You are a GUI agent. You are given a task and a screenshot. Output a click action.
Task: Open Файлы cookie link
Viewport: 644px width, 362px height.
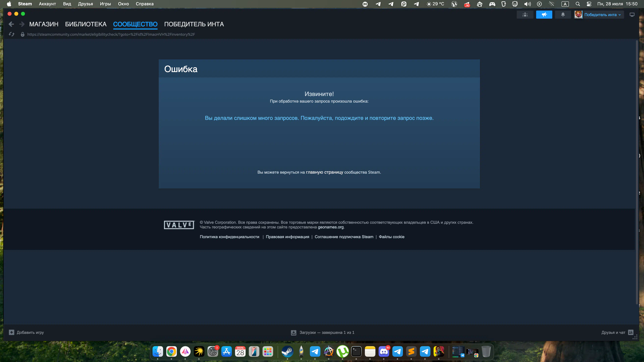391,237
